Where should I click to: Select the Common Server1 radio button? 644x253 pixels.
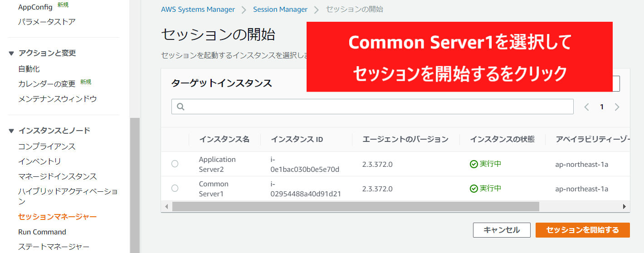point(175,188)
